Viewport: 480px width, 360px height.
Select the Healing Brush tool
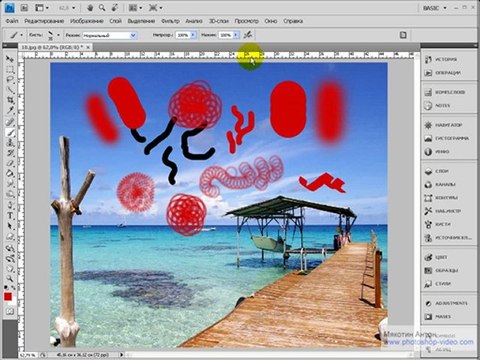pos(10,122)
